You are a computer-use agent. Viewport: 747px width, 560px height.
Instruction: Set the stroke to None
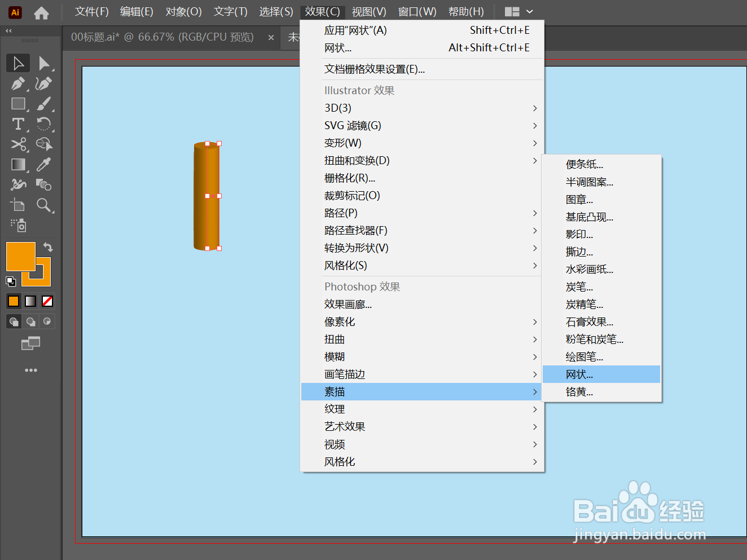pyautogui.click(x=47, y=301)
